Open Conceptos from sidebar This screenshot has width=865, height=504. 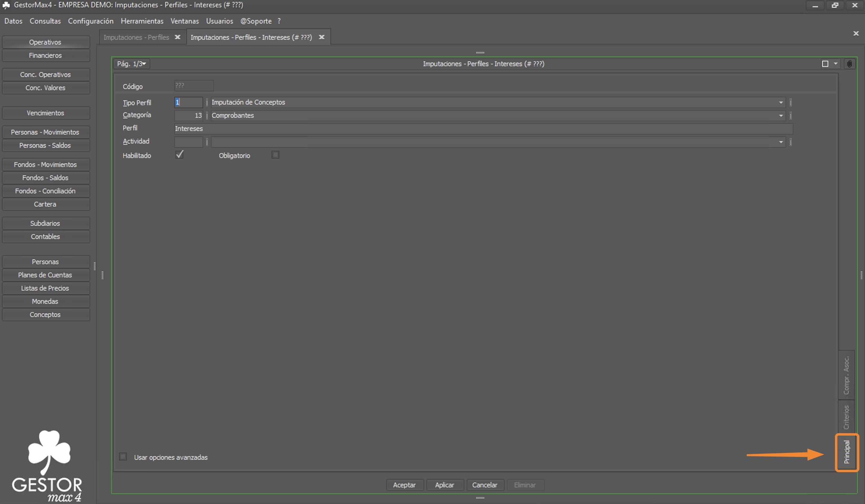[x=45, y=314]
